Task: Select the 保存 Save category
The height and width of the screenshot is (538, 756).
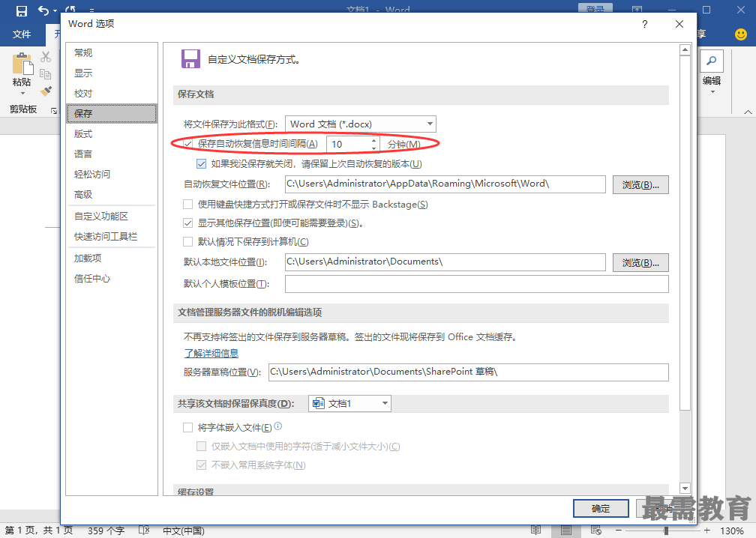Action: click(x=112, y=114)
